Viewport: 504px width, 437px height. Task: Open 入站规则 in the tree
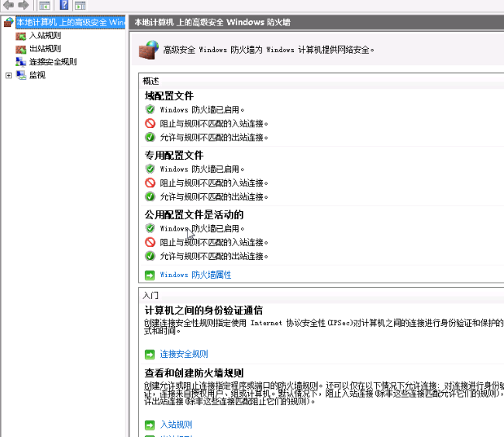tap(45, 36)
